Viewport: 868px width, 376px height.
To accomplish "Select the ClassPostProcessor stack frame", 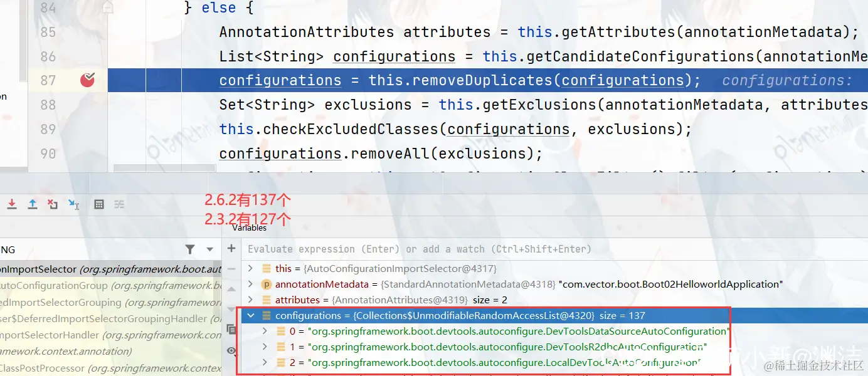I will click(x=111, y=368).
